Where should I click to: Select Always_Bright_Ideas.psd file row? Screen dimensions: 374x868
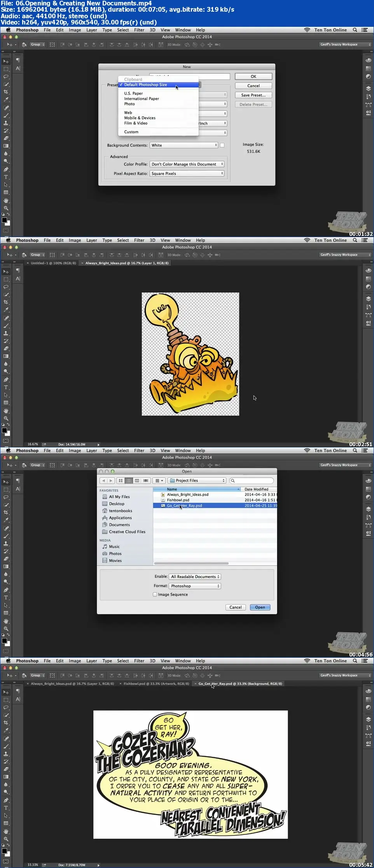(x=215, y=495)
